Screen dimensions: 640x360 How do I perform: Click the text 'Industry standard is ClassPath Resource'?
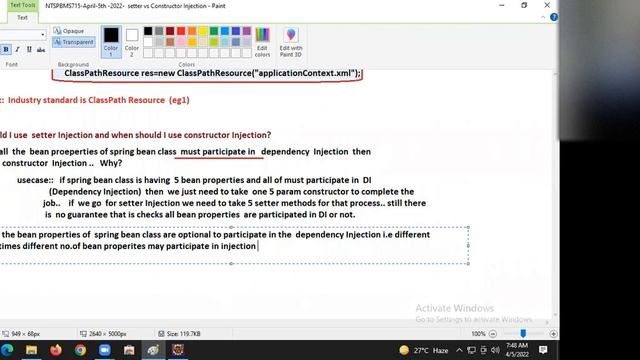(x=87, y=100)
